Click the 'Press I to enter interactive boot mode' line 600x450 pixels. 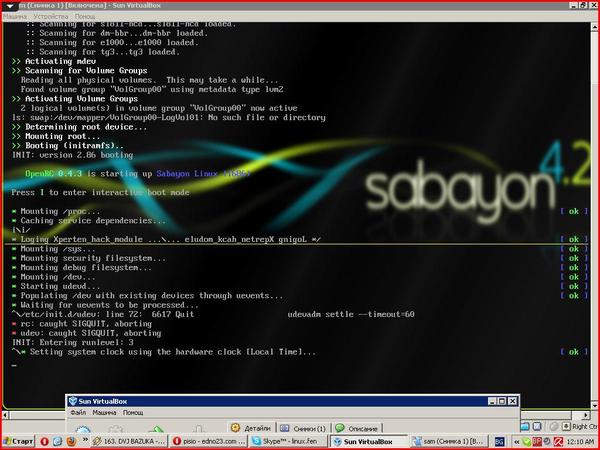(100, 192)
